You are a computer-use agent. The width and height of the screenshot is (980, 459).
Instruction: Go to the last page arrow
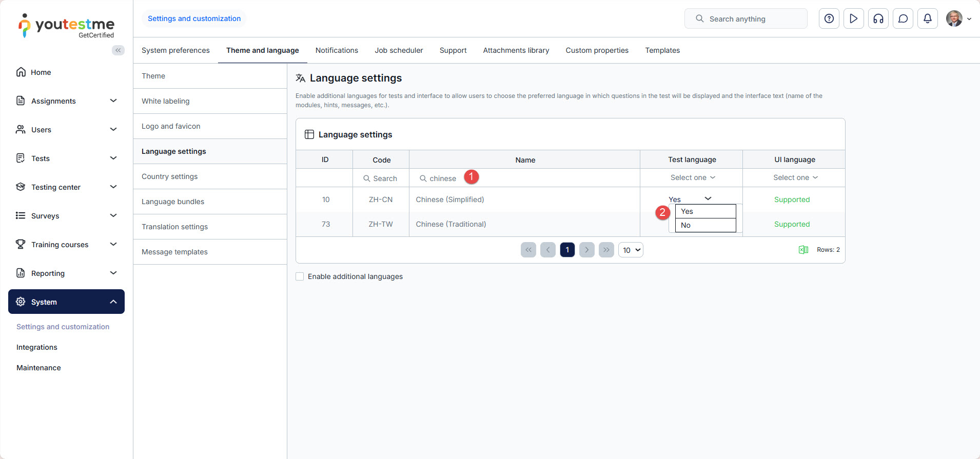click(606, 250)
